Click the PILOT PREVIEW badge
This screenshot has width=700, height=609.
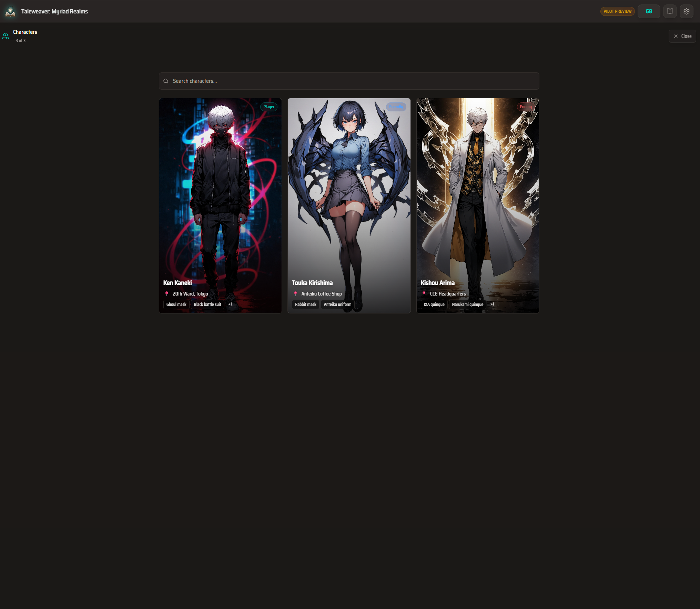click(617, 11)
